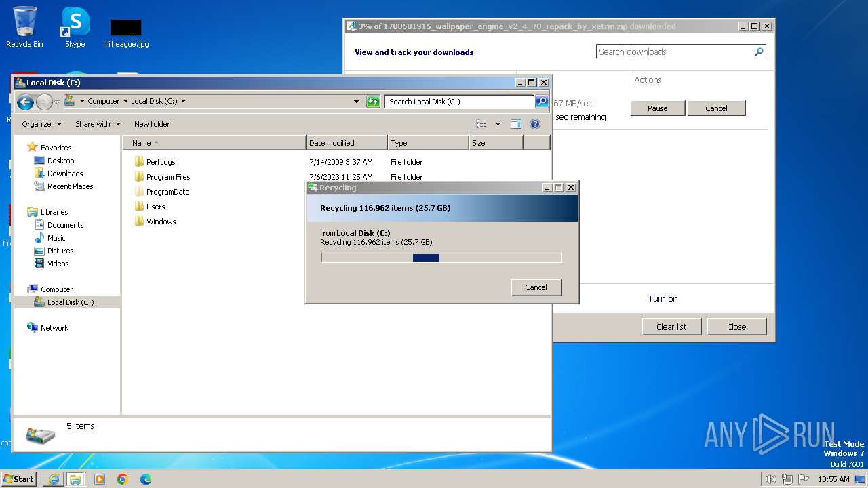Viewport: 868px width, 488px height.
Task: Refresh the Local Disk (C:) view
Action: (373, 102)
